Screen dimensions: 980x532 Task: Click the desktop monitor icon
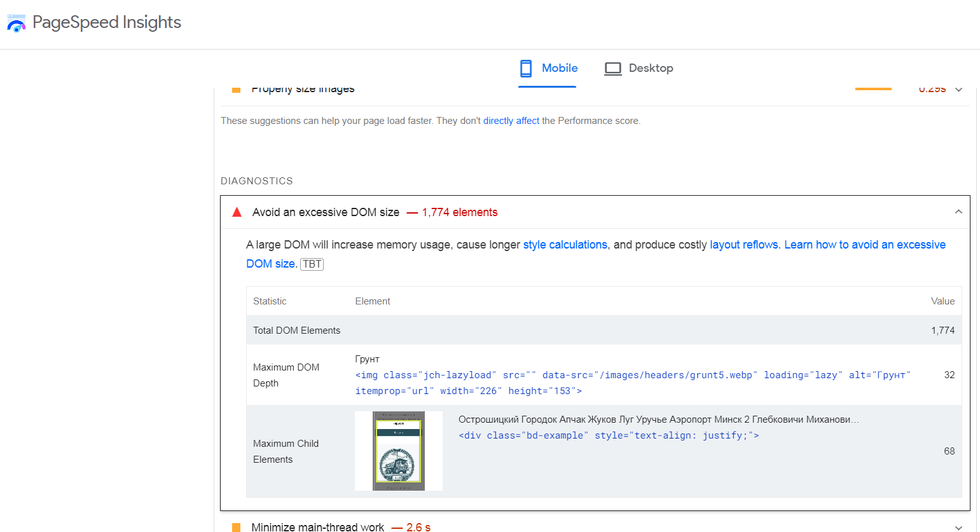pyautogui.click(x=612, y=69)
